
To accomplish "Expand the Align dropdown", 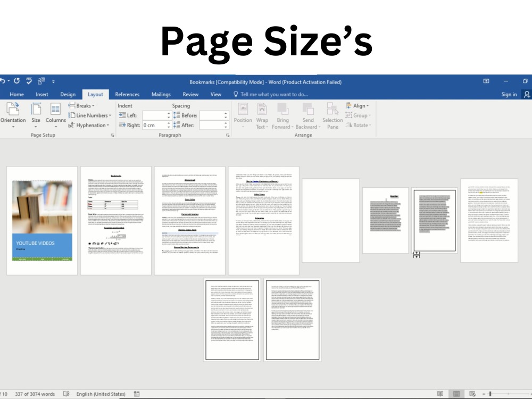I will [358, 105].
